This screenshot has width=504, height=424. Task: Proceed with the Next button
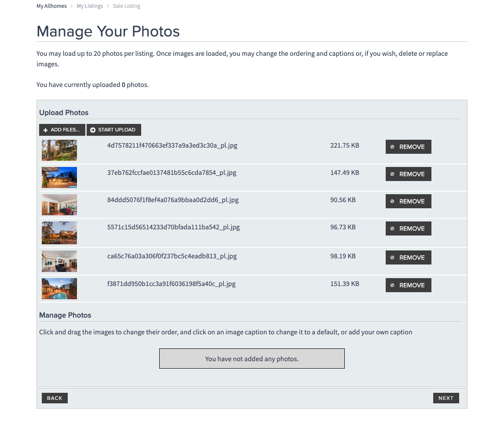tap(446, 398)
